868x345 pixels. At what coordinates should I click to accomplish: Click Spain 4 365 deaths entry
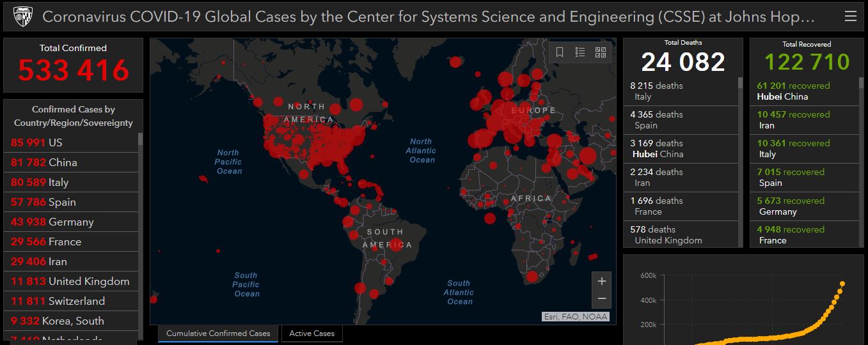point(681,120)
